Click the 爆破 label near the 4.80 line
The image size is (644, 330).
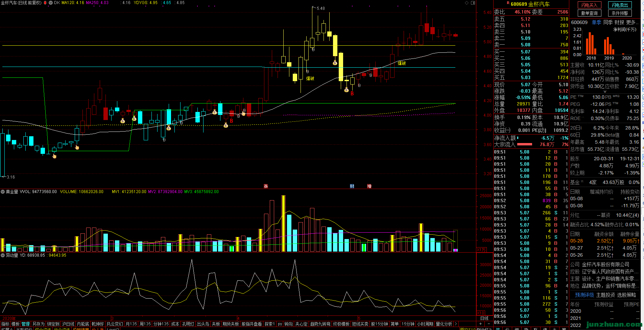pos(402,63)
